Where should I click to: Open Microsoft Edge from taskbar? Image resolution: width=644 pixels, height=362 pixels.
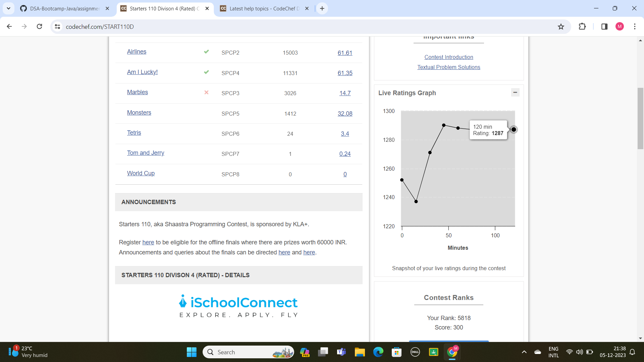pos(378,352)
